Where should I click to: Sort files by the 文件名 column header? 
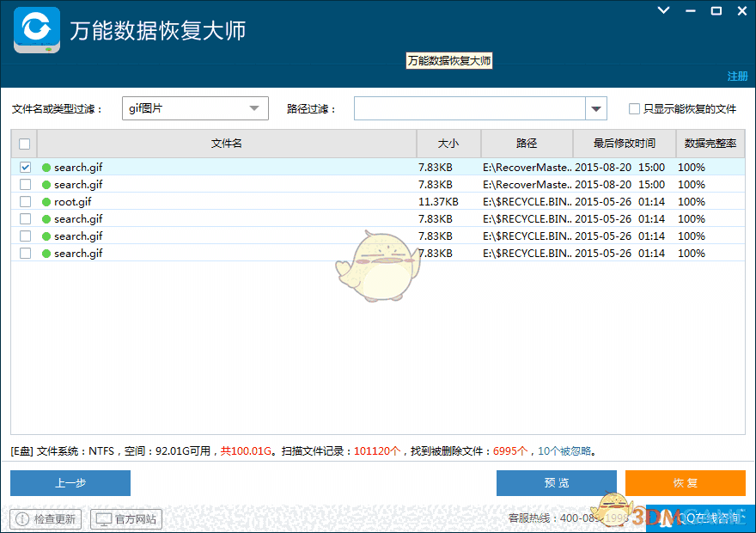tap(226, 144)
